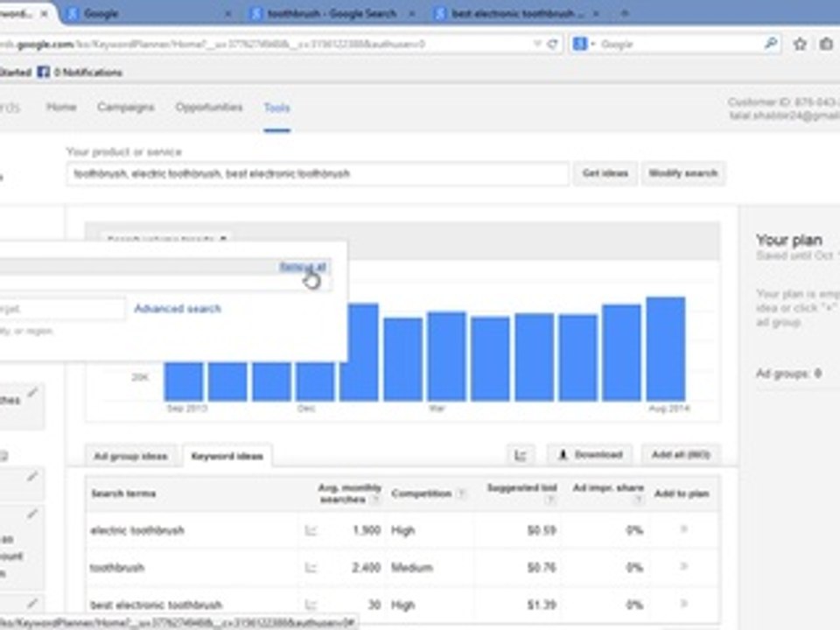Click the bookmark star icon in toolbar

click(800, 44)
